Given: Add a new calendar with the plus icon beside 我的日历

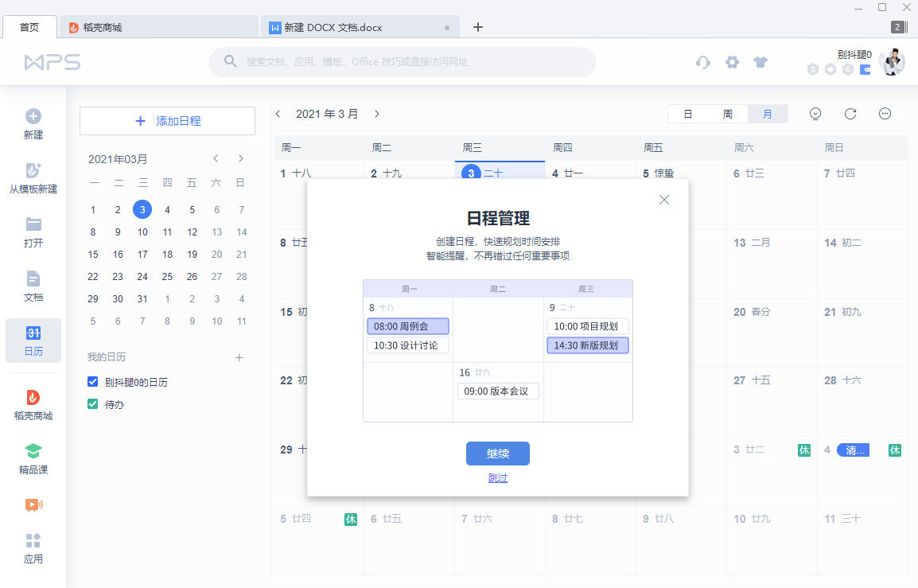Looking at the screenshot, I should point(239,358).
